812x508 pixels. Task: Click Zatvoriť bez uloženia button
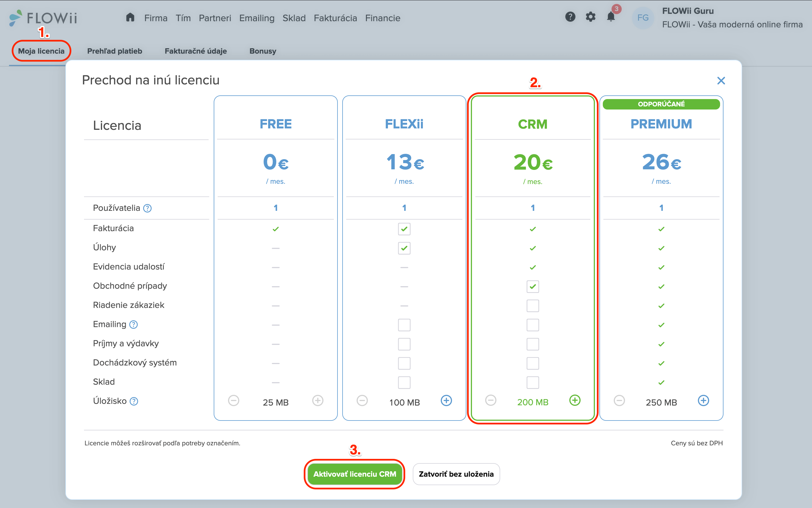[x=456, y=474]
